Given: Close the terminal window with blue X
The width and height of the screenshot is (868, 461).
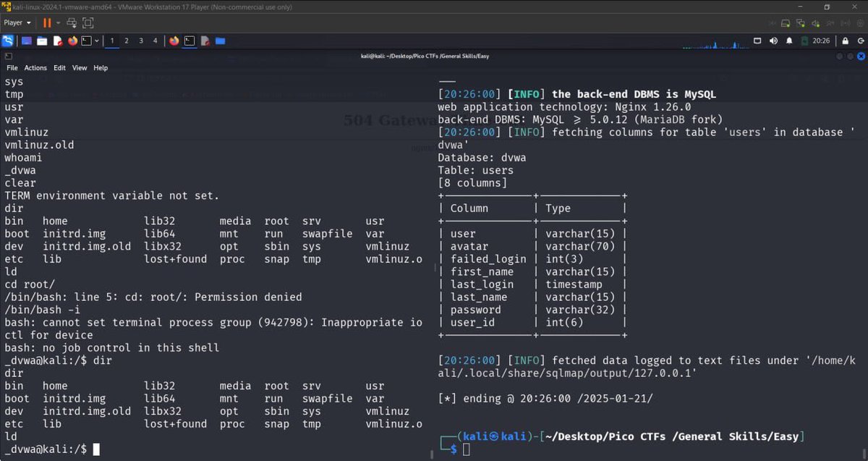Looking at the screenshot, I should (859, 56).
